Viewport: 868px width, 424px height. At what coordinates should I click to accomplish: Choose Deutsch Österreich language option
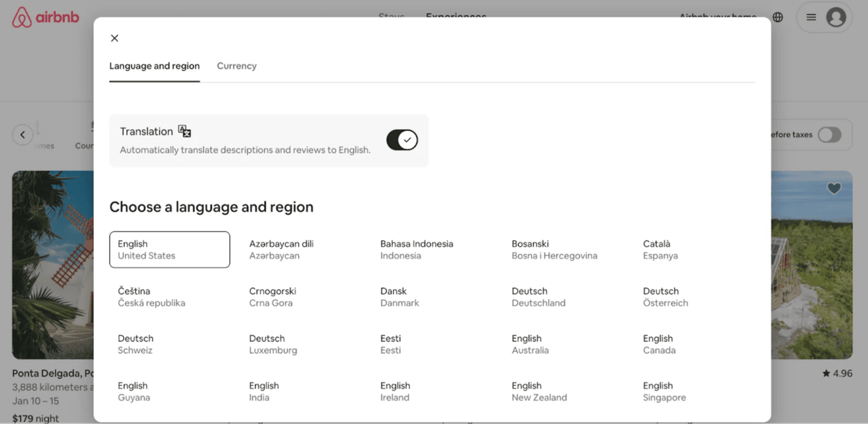tap(665, 297)
